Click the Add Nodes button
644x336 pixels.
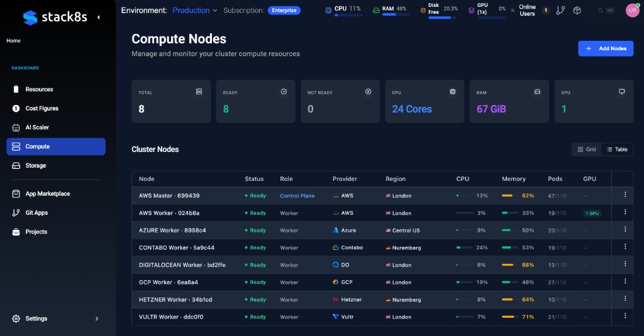click(x=606, y=48)
